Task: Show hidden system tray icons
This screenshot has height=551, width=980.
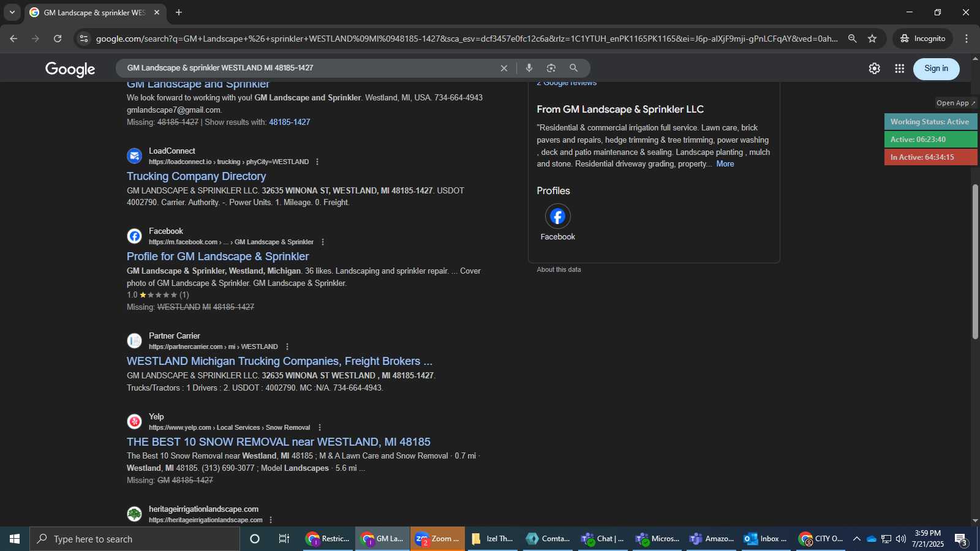Action: tap(856, 539)
